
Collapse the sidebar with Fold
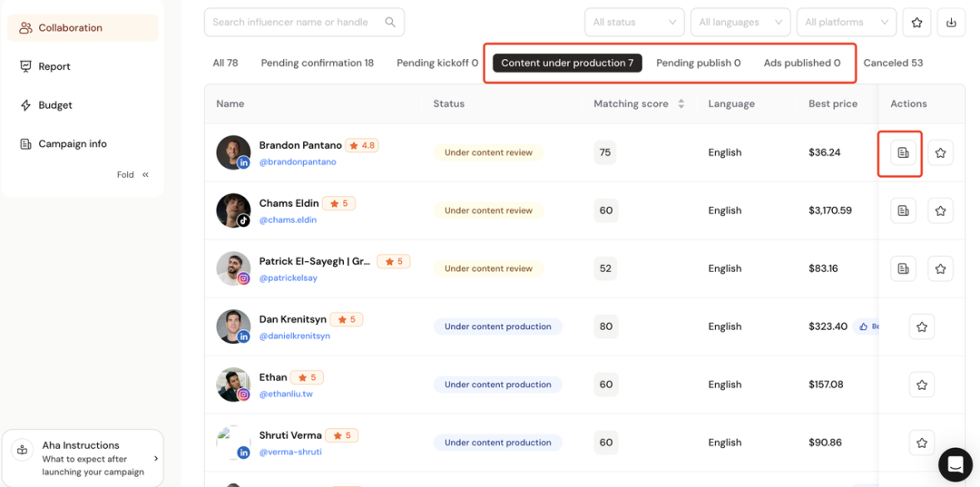(x=133, y=175)
